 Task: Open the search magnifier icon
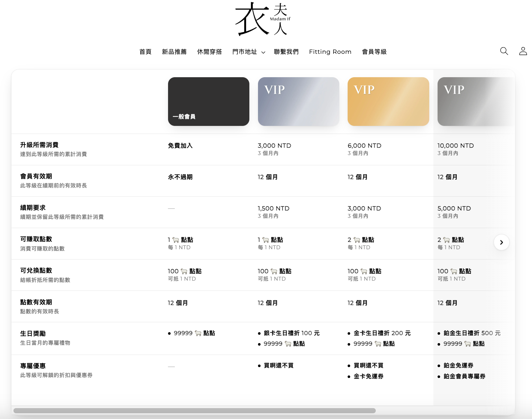[x=504, y=51]
